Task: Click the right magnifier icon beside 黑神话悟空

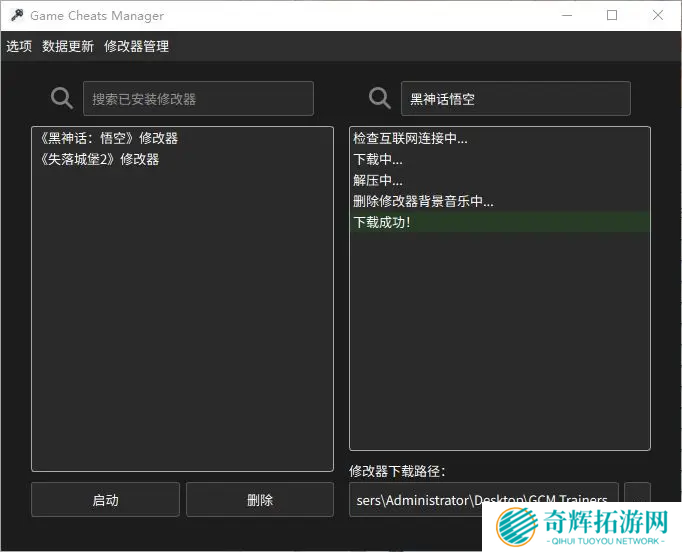Action: 380,98
